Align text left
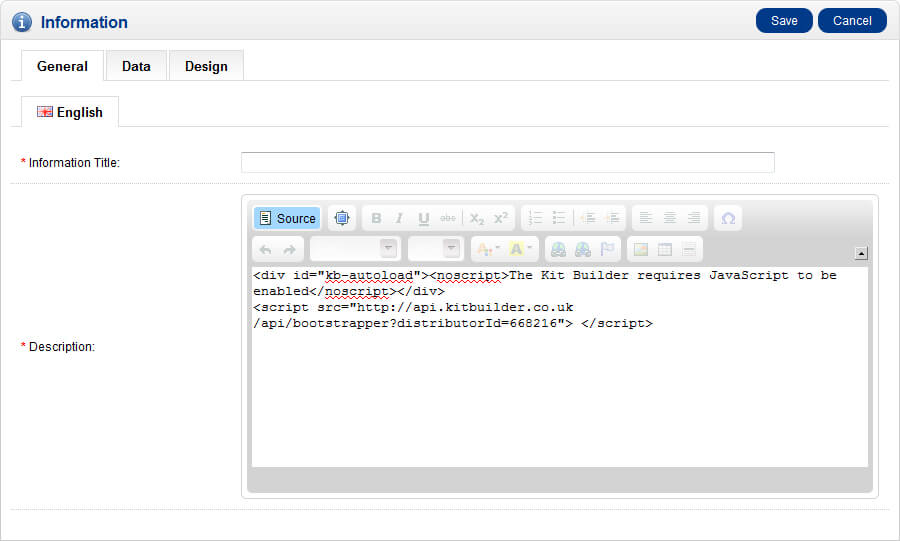The image size is (900, 541). 646,218
